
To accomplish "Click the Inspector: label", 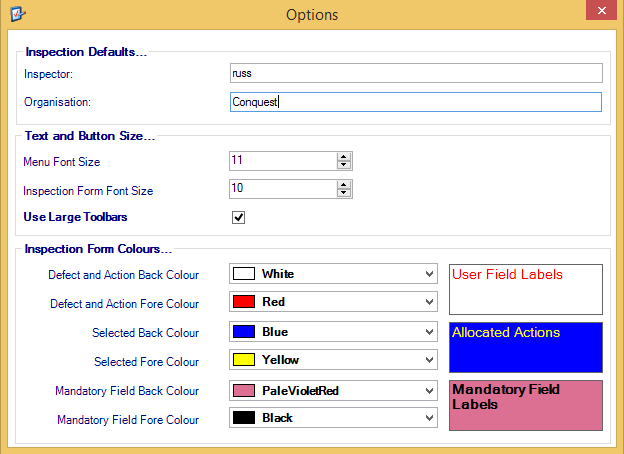I will [48, 74].
